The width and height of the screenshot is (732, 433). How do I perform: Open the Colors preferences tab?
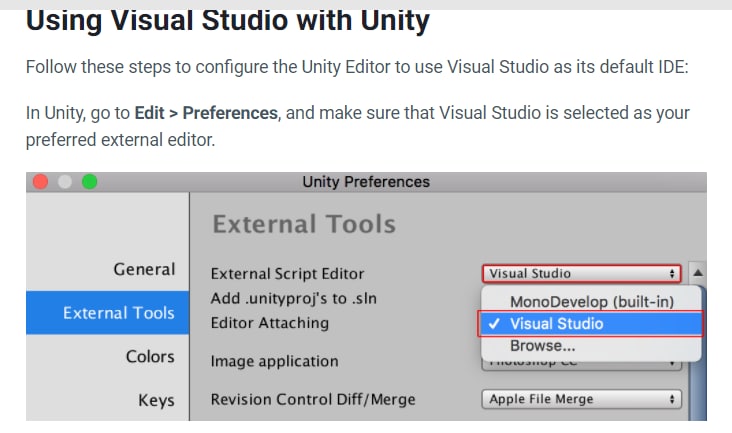tap(150, 356)
